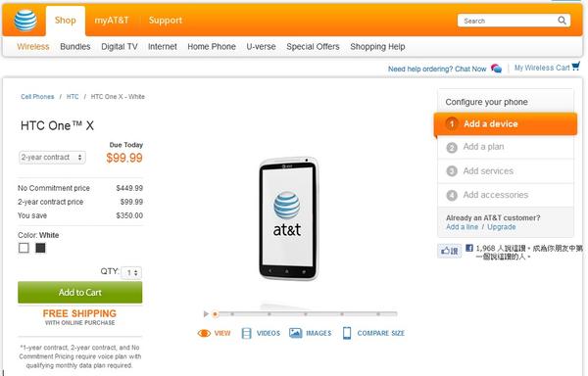Open the Special Offers menu item
Image resolution: width=588 pixels, height=376 pixels.
click(x=313, y=47)
